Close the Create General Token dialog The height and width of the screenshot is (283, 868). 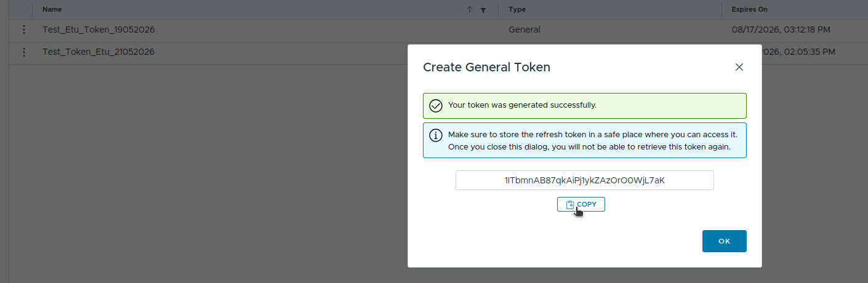[x=739, y=67]
